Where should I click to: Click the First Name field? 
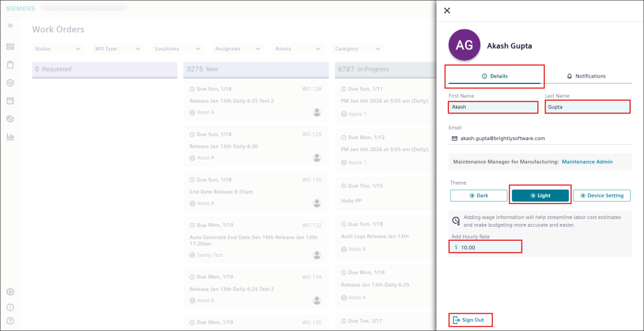493,107
